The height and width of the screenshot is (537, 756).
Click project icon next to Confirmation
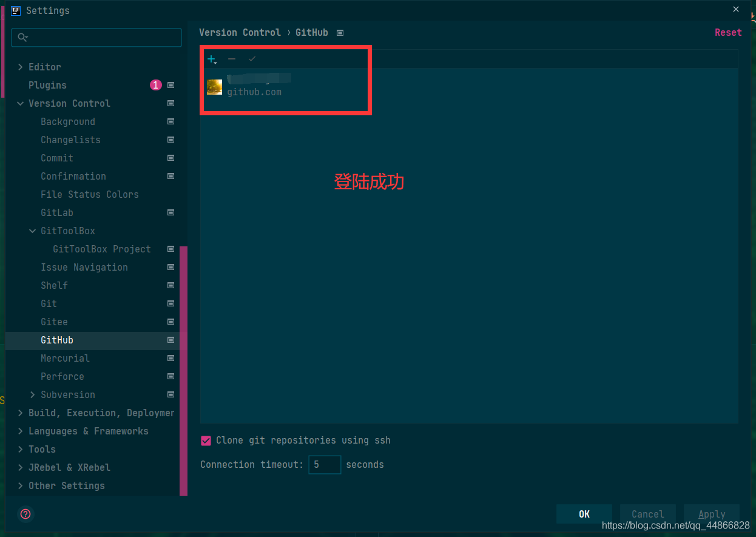(x=171, y=177)
